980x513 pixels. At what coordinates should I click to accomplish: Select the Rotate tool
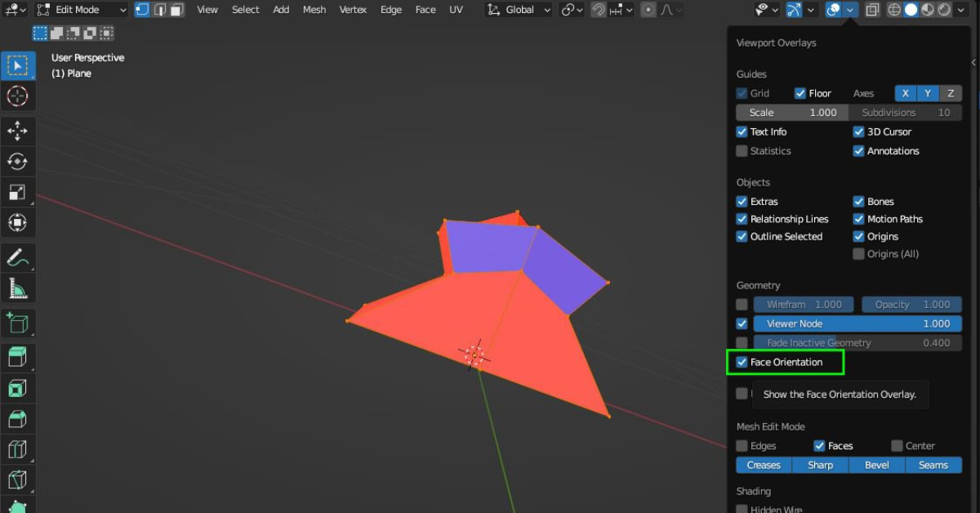(18, 162)
